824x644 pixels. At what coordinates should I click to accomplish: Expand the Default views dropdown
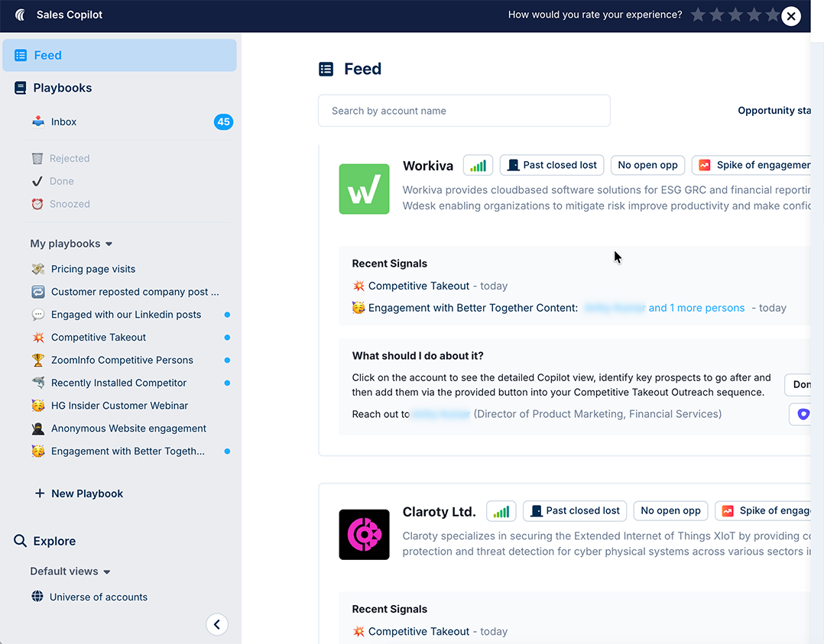click(70, 571)
